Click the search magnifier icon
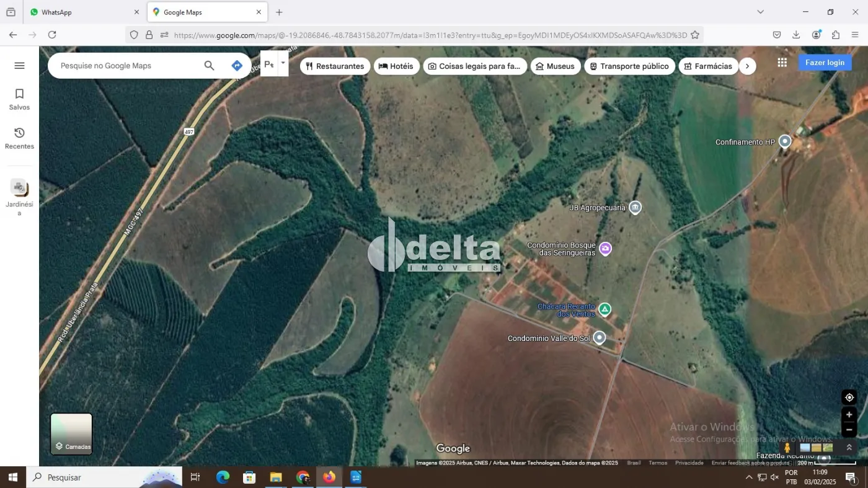Image resolution: width=868 pixels, height=488 pixels. tap(209, 66)
